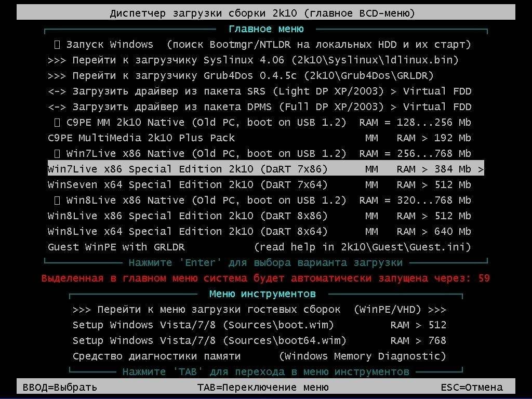The width and height of the screenshot is (532, 399).
Task: Click the '>>>' marker of the Syslinux row
Action: pyautogui.click(x=57, y=60)
